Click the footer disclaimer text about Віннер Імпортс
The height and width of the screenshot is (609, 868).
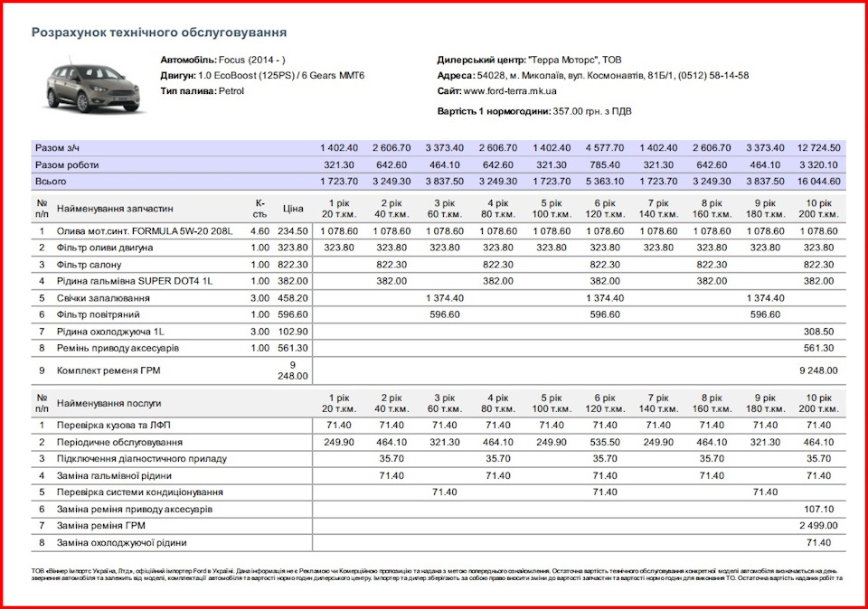click(x=438, y=574)
